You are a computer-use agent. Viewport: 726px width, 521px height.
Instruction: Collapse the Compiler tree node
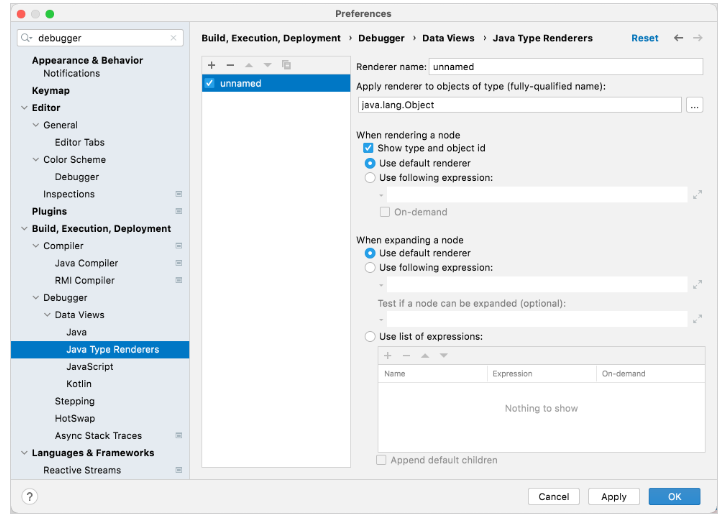[36, 246]
